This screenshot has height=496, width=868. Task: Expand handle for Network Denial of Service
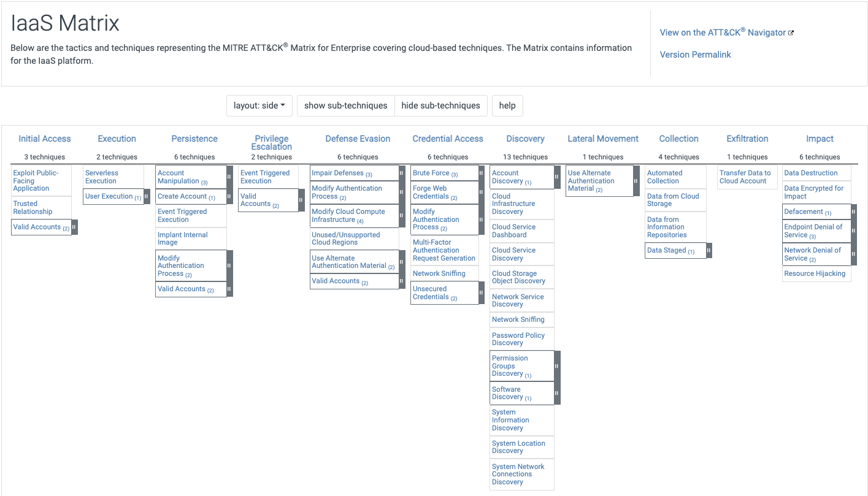[x=853, y=254]
